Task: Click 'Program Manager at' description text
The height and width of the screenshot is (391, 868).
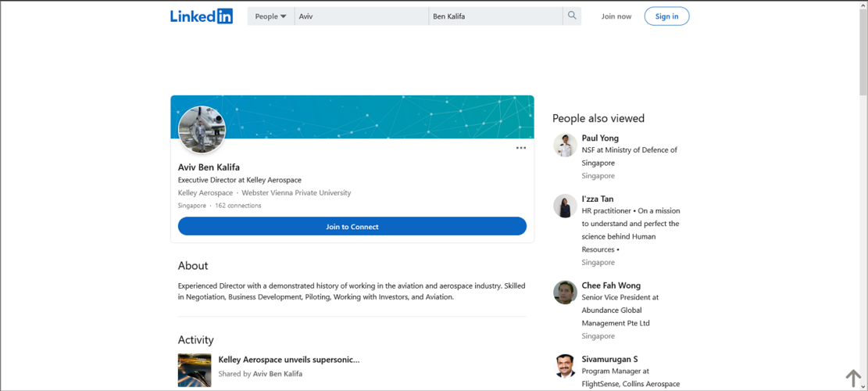Action: tap(630, 377)
